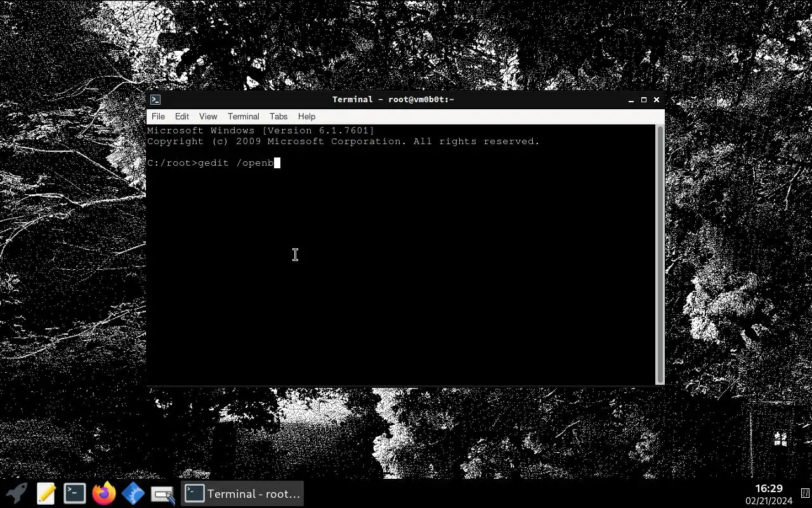Screen dimensions: 812x508
Task: Open the View menu in Terminal
Action: click(x=208, y=117)
